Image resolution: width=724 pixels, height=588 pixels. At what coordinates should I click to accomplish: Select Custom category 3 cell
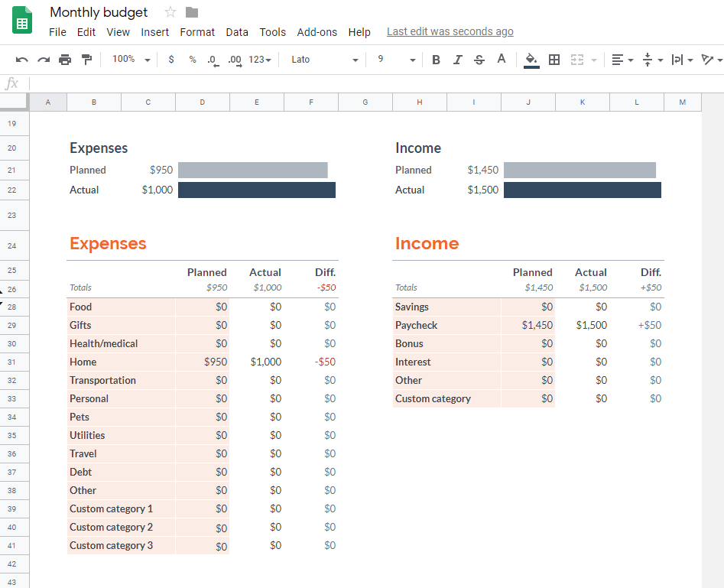(121, 545)
